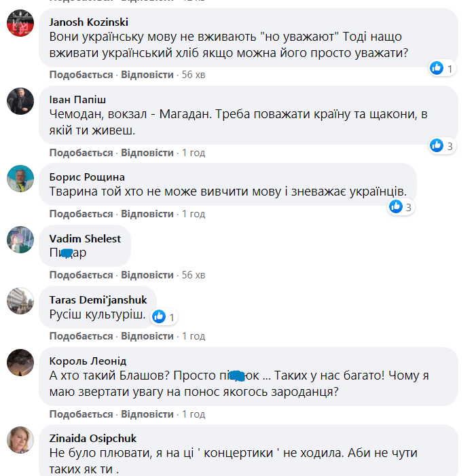Click like reaction icon on Janosh Kozinski's comment

[x=437, y=68]
